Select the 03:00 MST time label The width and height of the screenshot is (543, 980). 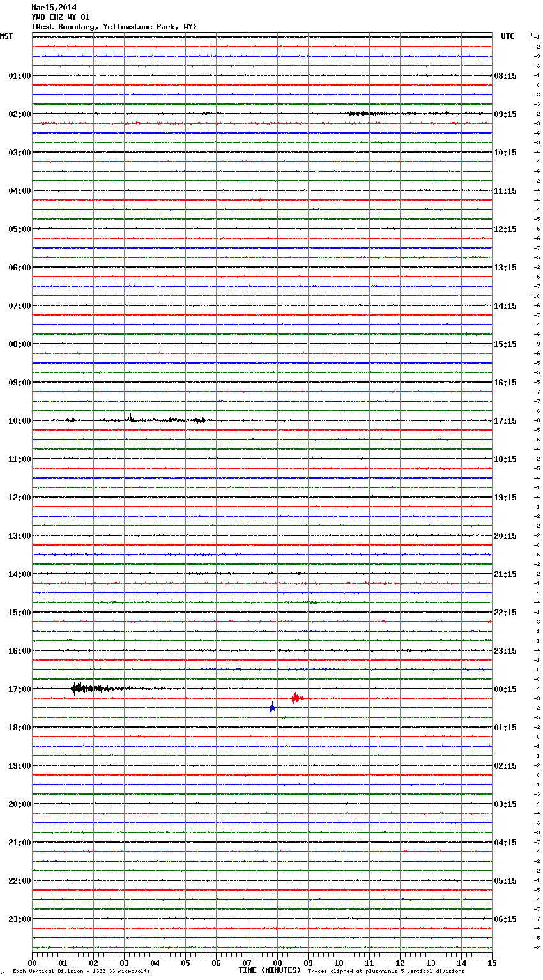click(20, 153)
